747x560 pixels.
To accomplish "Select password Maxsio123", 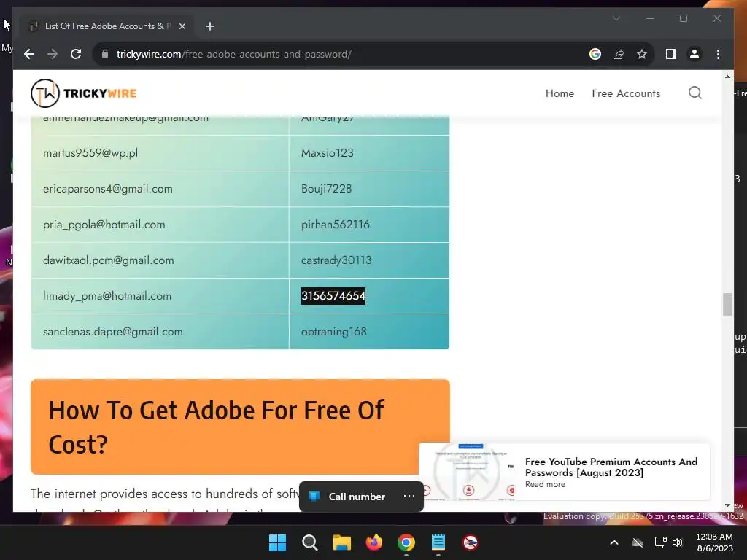I will [328, 153].
